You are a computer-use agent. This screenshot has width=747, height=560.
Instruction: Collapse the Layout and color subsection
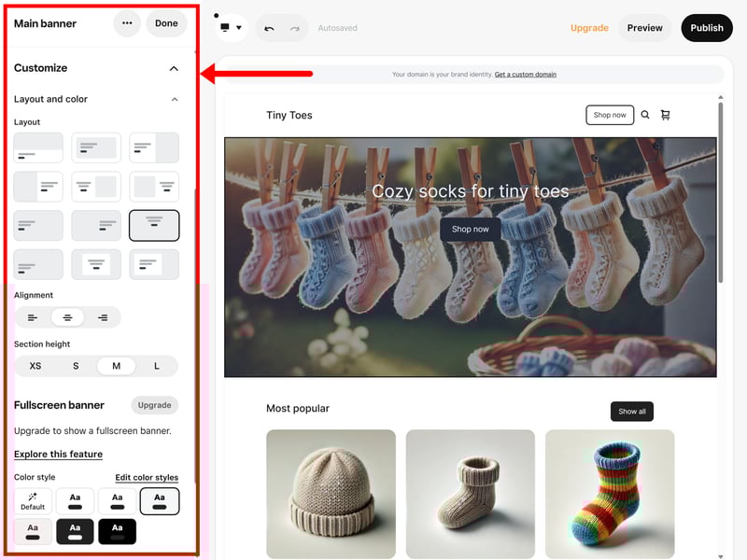pyautogui.click(x=174, y=99)
